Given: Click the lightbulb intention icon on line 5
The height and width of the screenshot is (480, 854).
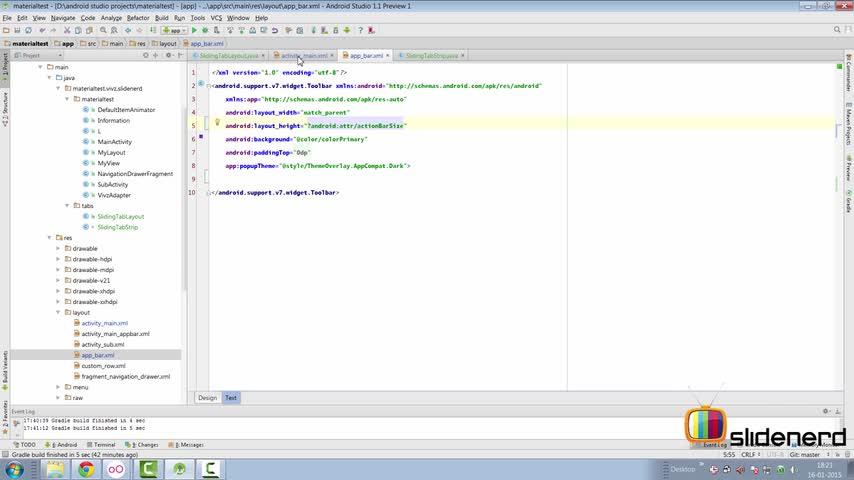Looking at the screenshot, I should (x=217, y=123).
